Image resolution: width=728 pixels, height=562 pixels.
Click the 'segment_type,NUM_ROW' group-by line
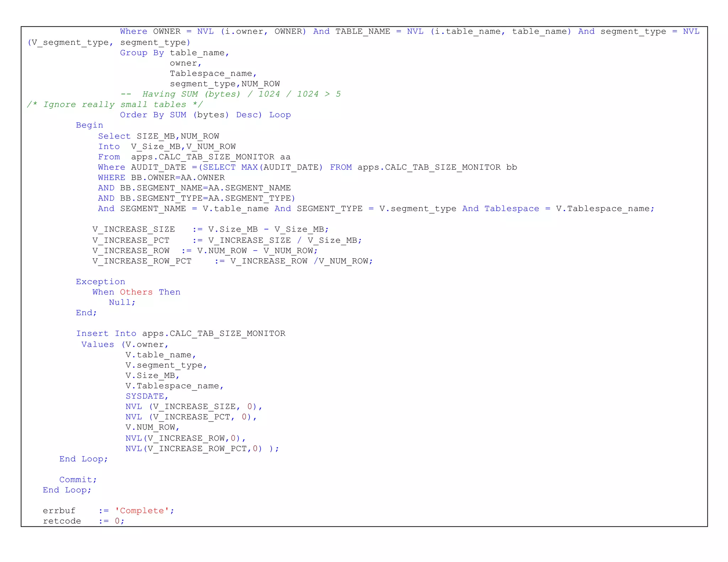click(x=225, y=84)
